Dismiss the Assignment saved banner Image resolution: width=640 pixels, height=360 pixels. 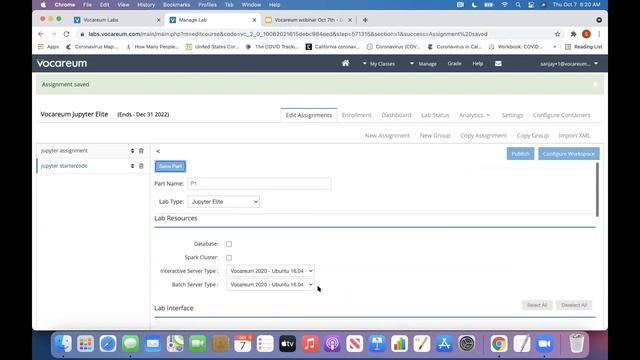(x=595, y=84)
